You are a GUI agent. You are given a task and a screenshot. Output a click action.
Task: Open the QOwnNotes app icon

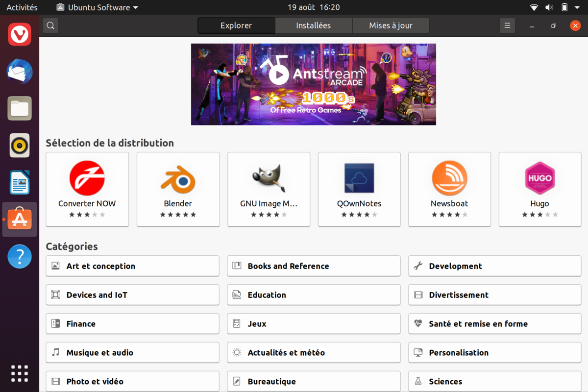[x=359, y=179]
